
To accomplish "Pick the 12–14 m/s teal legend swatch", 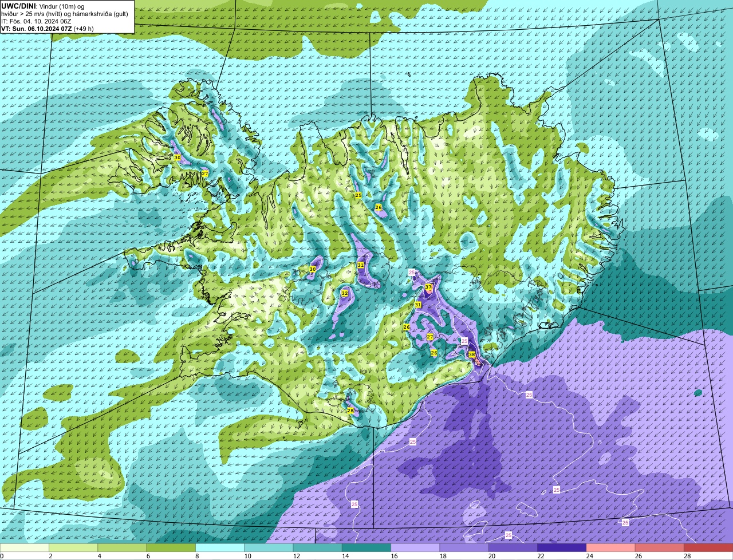I will [318, 548].
